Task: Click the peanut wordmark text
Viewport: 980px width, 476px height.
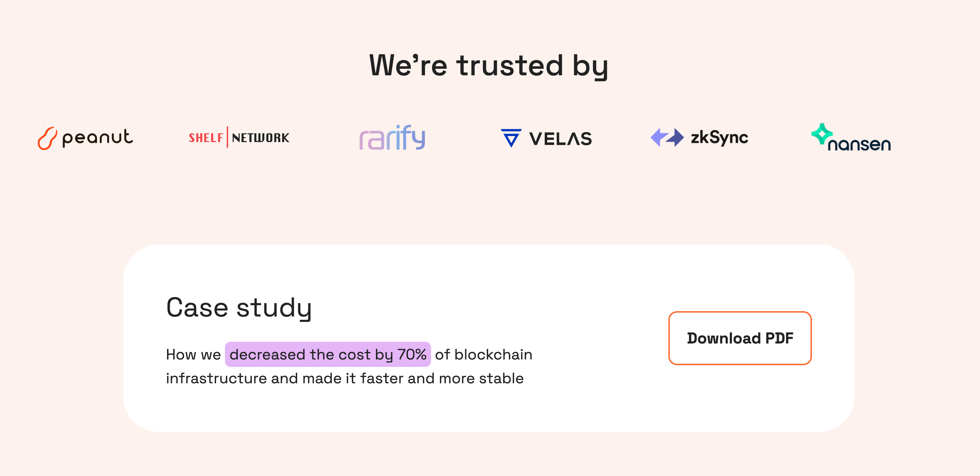Action: coord(98,138)
